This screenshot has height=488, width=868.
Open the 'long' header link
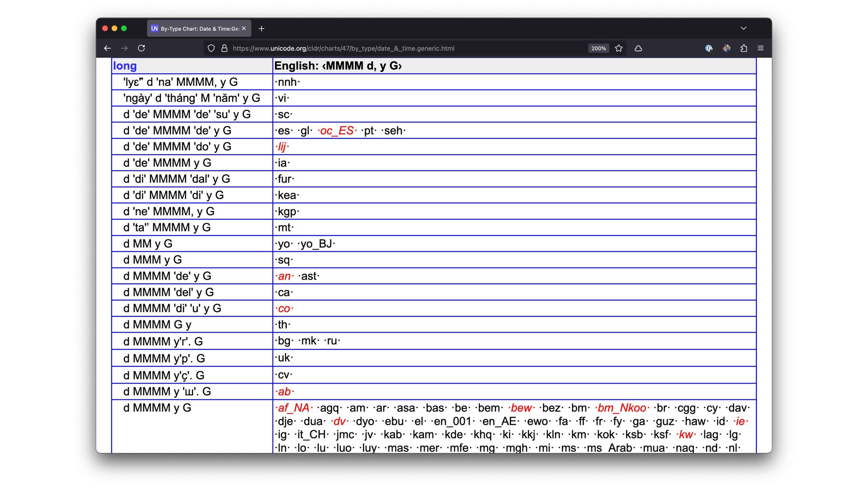(125, 66)
